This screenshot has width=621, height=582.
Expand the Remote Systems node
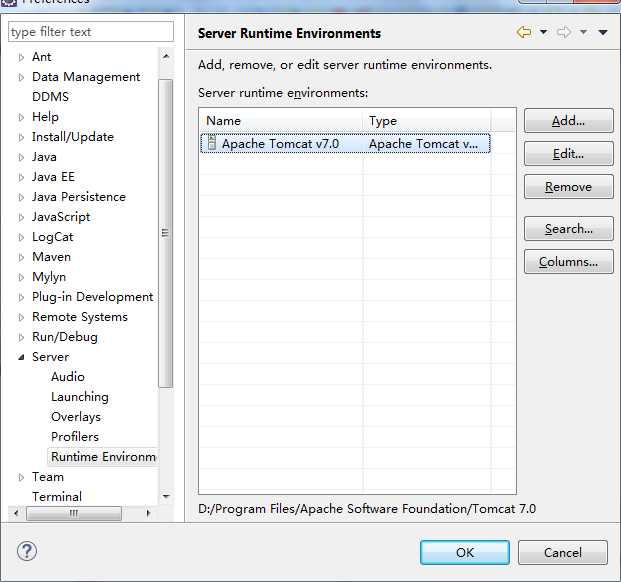(21, 317)
